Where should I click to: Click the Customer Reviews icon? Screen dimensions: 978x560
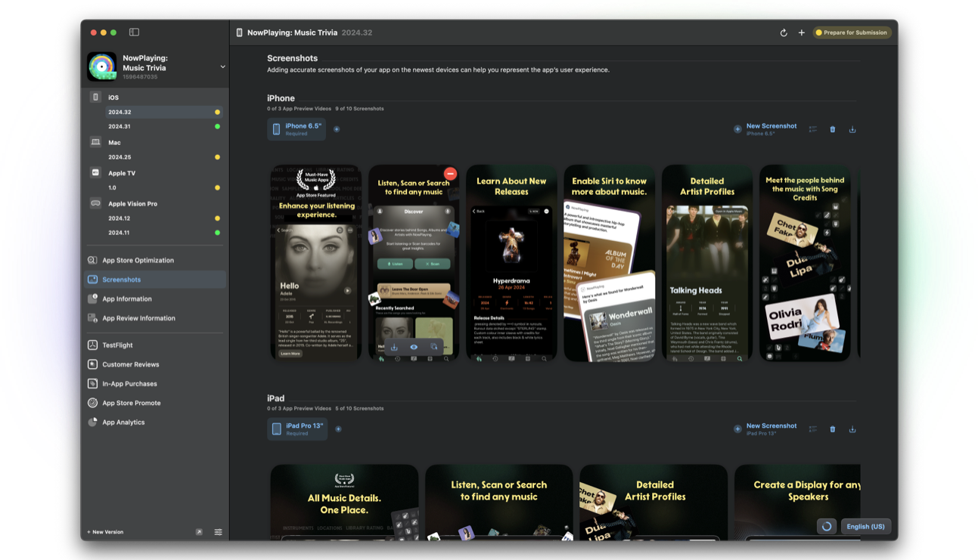click(x=92, y=364)
